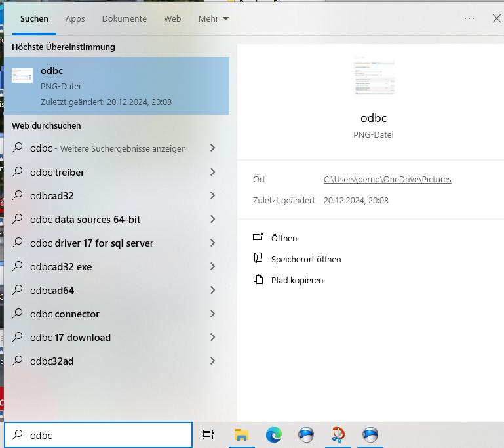Click search icon beside 'odbcad32'
This screenshot has height=448, width=504.
tap(17, 195)
